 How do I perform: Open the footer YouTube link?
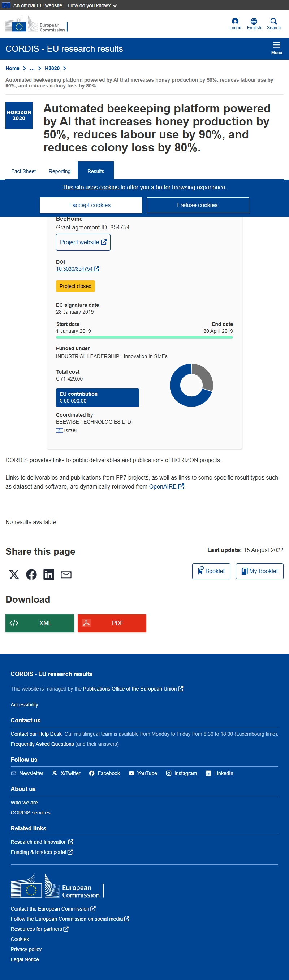point(143,773)
